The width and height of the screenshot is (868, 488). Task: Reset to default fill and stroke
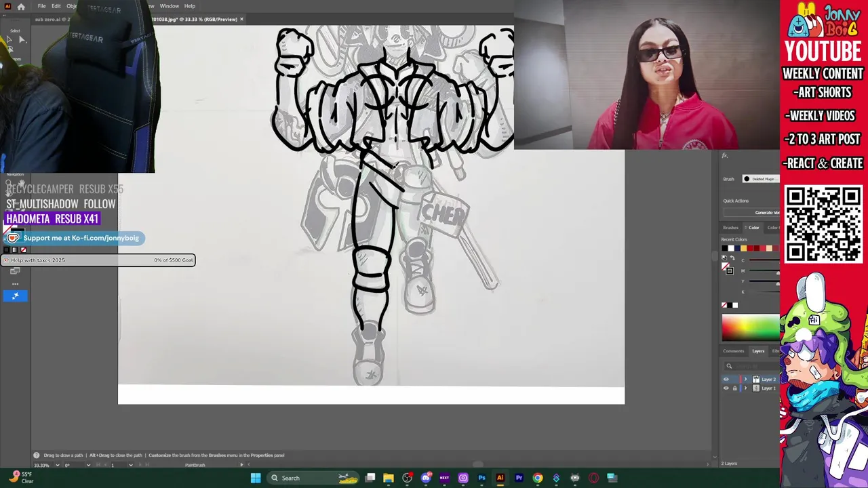click(x=724, y=258)
